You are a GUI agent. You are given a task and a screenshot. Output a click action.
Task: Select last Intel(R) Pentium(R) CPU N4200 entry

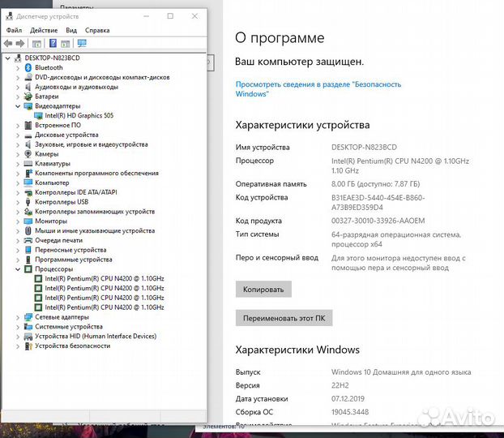(x=105, y=307)
